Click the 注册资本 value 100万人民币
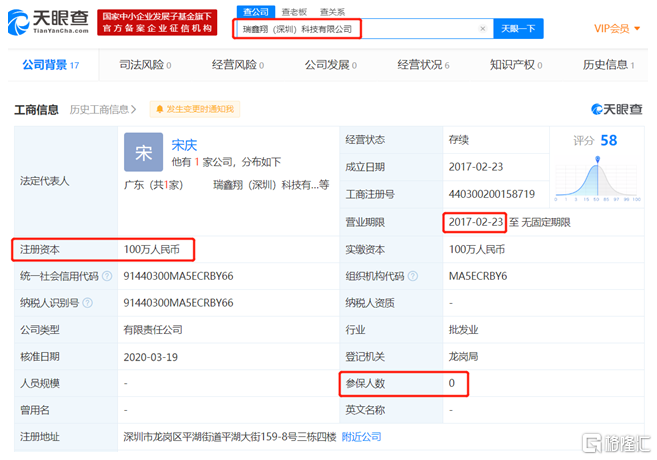Screen dimensions: 657x460 point(151,250)
